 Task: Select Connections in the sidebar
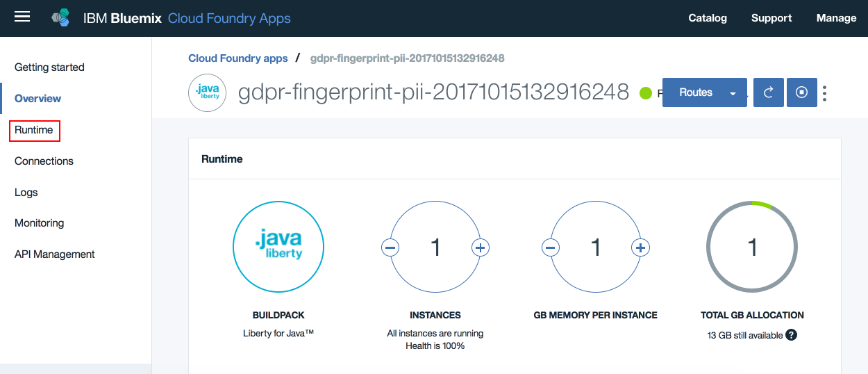44,161
